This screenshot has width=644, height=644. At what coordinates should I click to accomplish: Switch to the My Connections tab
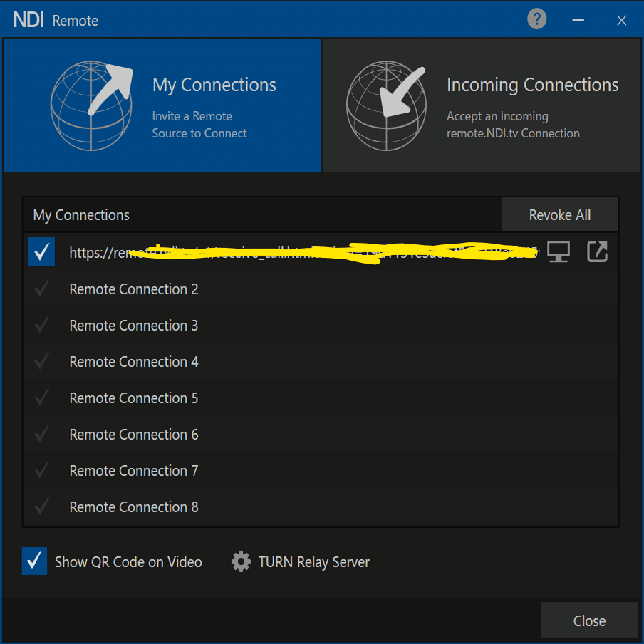pyautogui.click(x=162, y=105)
